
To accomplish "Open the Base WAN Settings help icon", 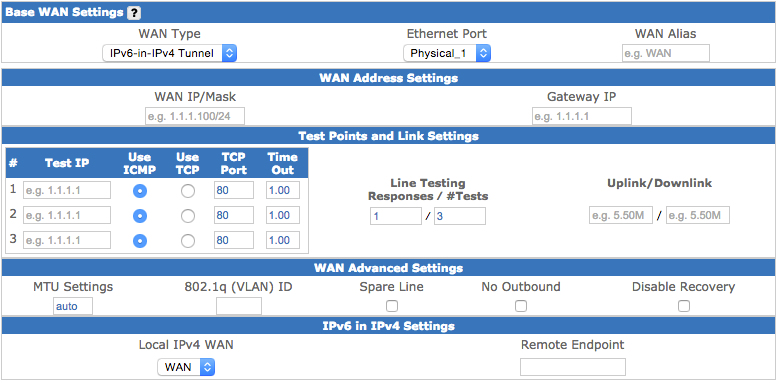I will pos(134,13).
